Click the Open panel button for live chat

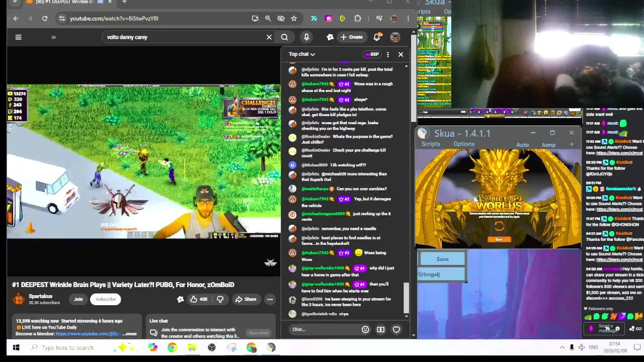(x=258, y=333)
